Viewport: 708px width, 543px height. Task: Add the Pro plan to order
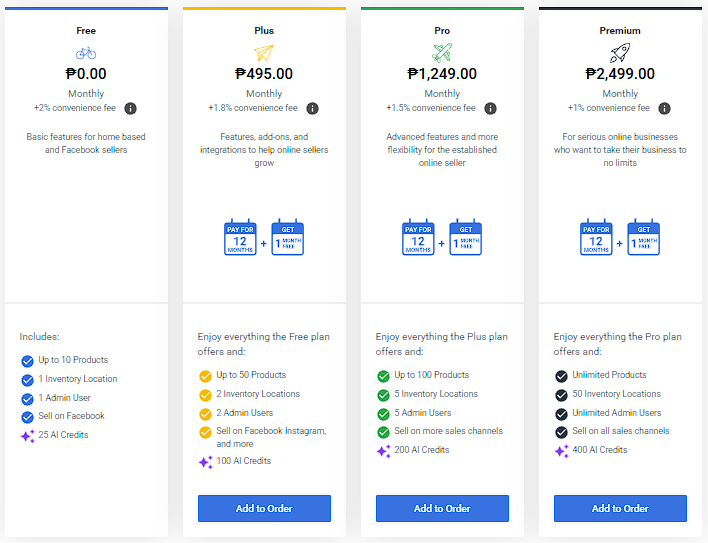(442, 508)
